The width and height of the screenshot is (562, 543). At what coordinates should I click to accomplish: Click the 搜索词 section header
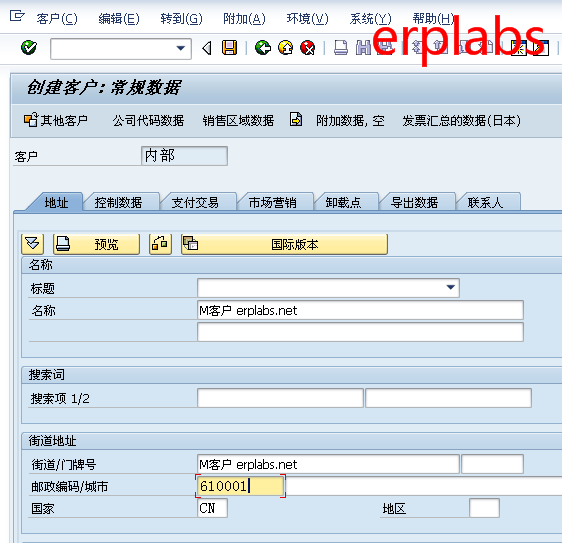(x=47, y=375)
